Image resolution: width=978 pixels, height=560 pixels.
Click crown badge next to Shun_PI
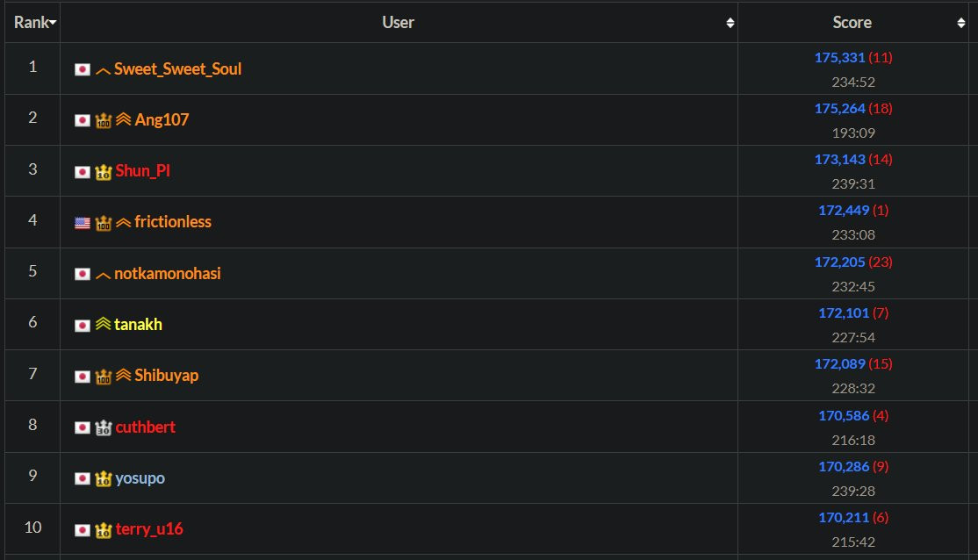104,171
